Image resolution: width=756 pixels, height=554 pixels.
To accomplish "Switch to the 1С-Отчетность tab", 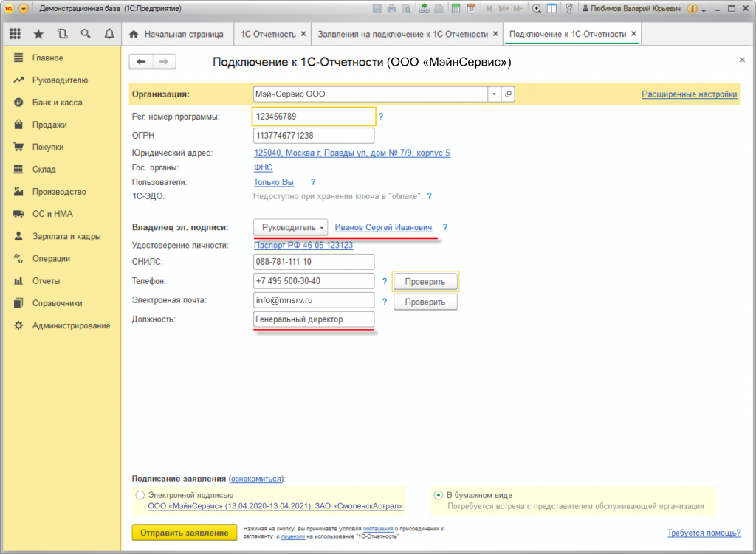I will click(x=267, y=34).
